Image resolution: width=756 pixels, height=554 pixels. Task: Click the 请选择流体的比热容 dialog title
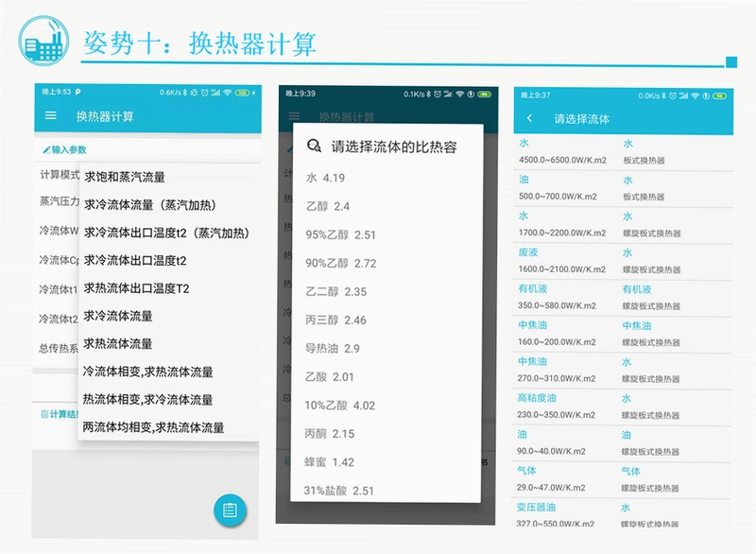(x=394, y=147)
